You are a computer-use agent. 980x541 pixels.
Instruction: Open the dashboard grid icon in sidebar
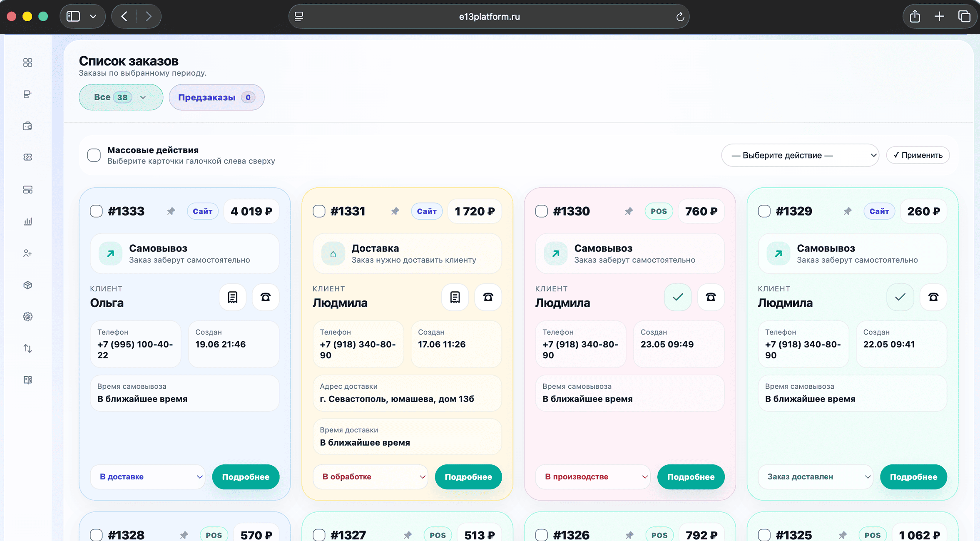pyautogui.click(x=27, y=62)
